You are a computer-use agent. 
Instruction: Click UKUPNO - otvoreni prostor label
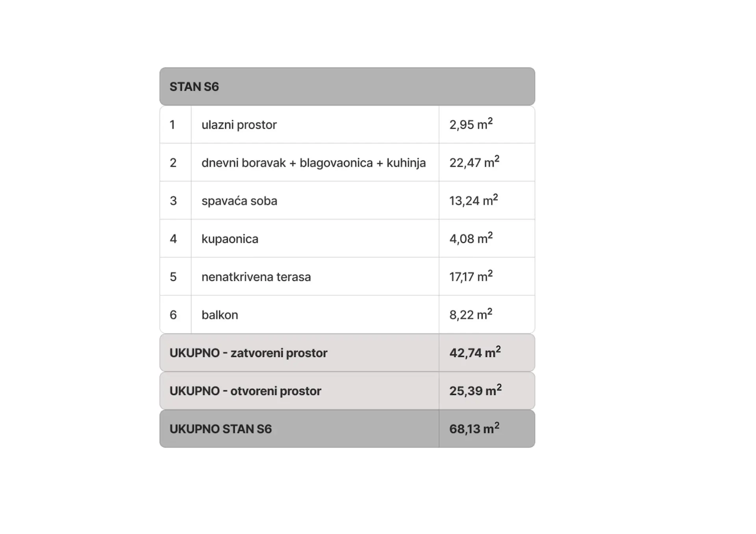click(x=245, y=391)
